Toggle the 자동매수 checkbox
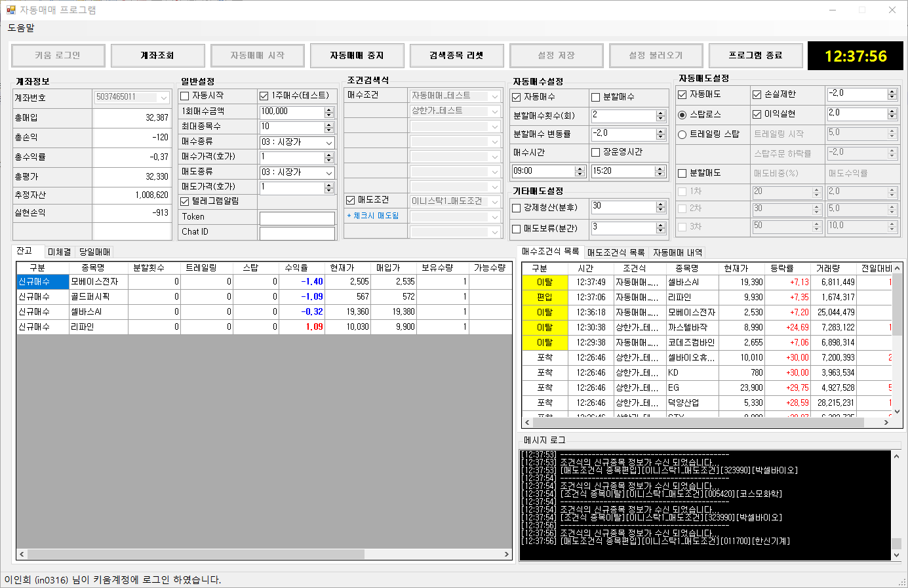This screenshot has width=908, height=588. [517, 97]
